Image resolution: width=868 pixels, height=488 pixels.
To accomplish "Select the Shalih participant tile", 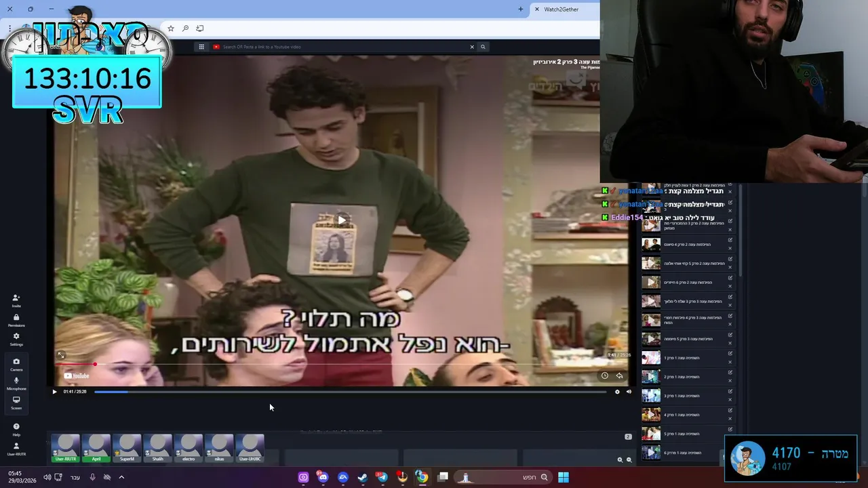I will click(x=158, y=448).
